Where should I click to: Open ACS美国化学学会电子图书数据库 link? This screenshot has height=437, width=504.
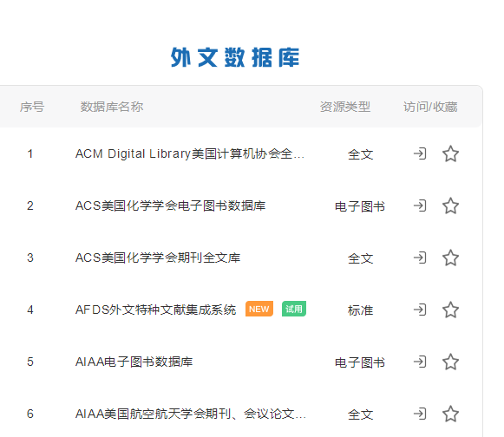tap(170, 205)
